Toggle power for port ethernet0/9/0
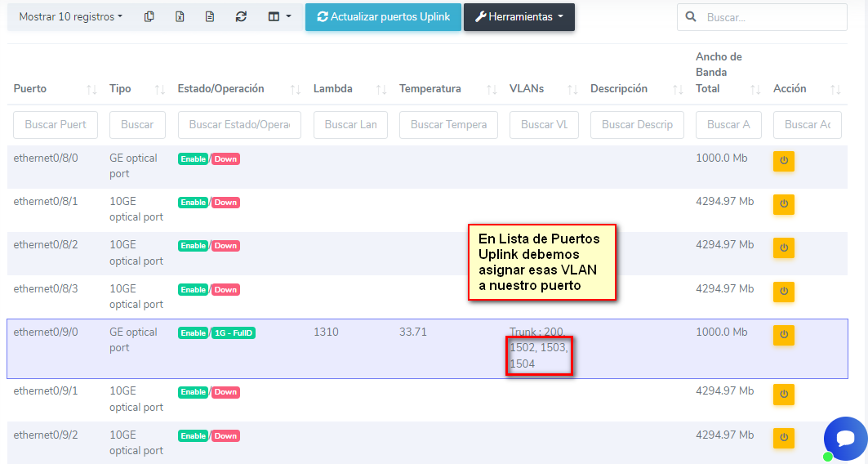The height and width of the screenshot is (464, 868). (x=783, y=335)
